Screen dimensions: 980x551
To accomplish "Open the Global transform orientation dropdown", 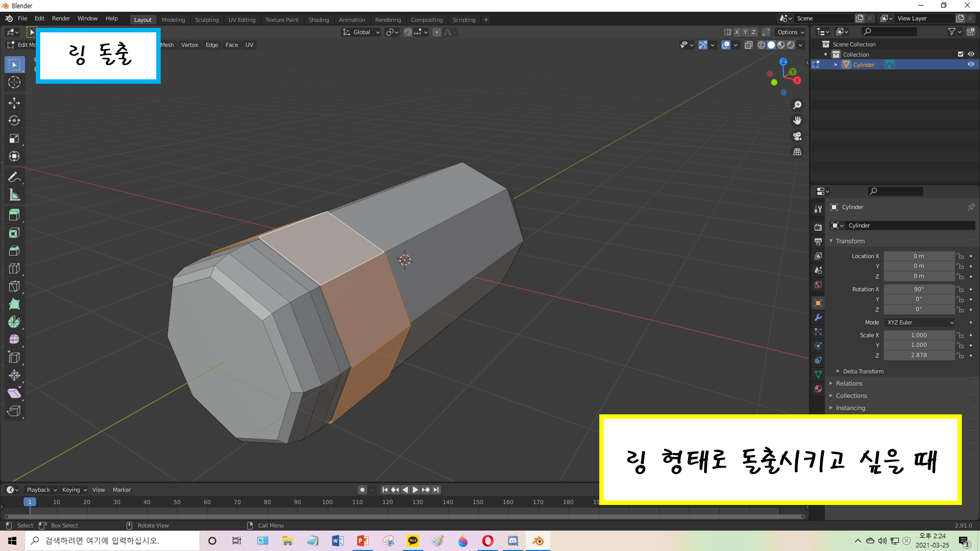I will coord(362,32).
